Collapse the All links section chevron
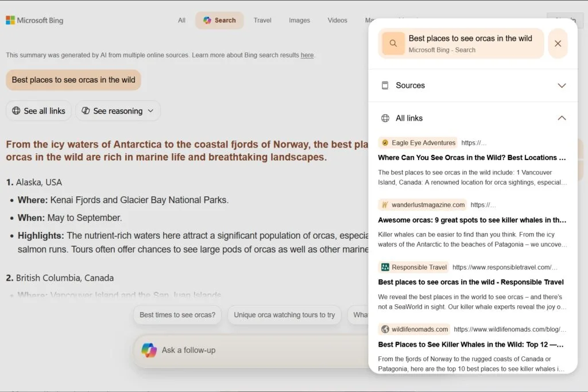This screenshot has width=588, height=392. (x=562, y=118)
